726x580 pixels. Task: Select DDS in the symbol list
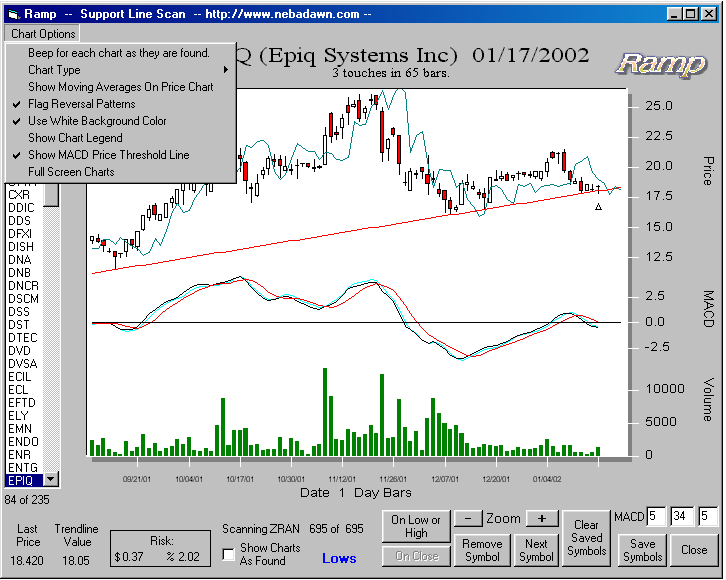24,221
